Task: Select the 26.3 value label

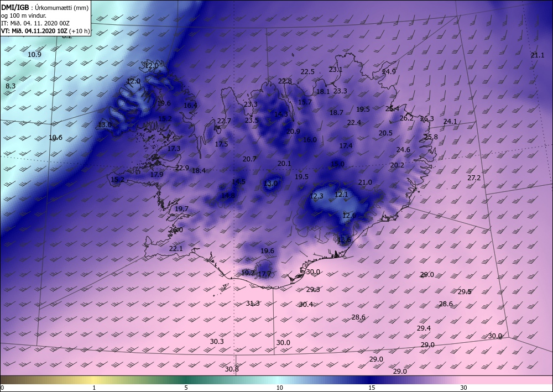Action: (x=427, y=119)
